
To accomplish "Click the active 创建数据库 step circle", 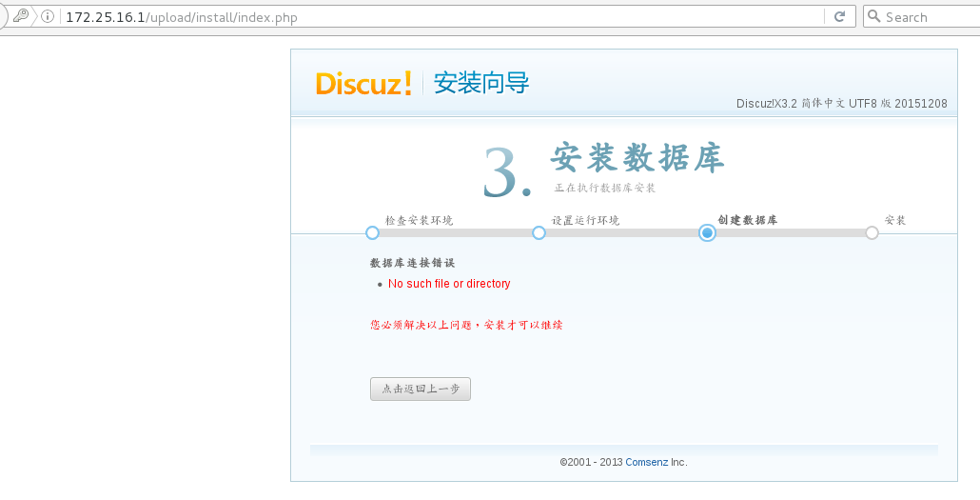I will pos(707,232).
